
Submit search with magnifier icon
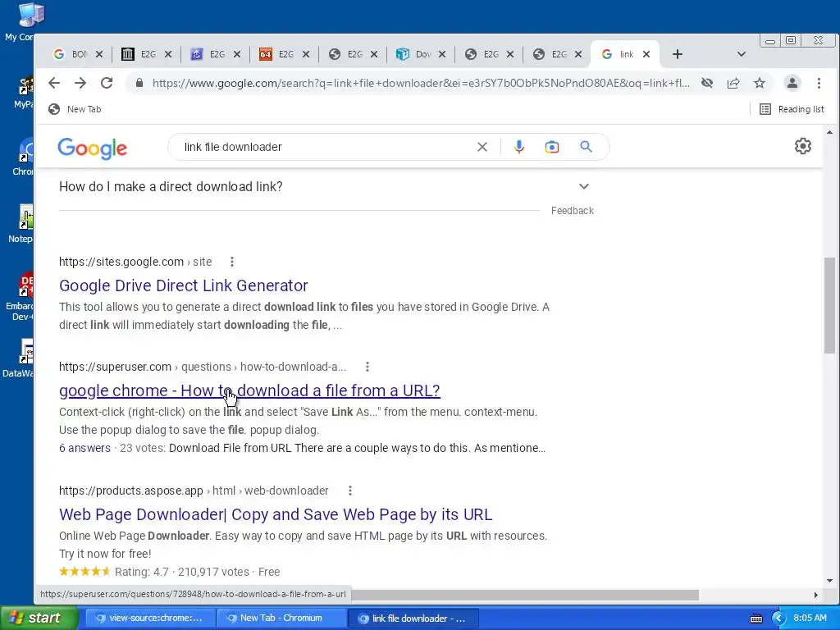coord(586,147)
